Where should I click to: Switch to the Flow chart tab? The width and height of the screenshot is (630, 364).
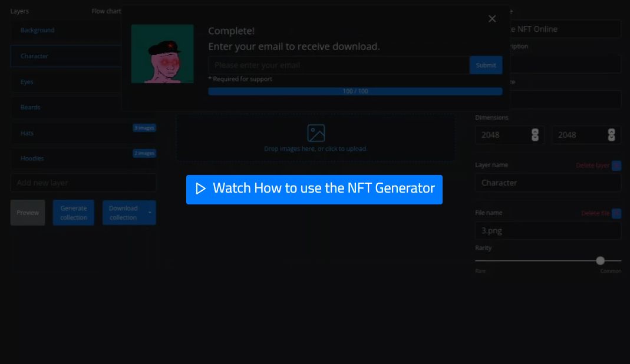tap(105, 10)
